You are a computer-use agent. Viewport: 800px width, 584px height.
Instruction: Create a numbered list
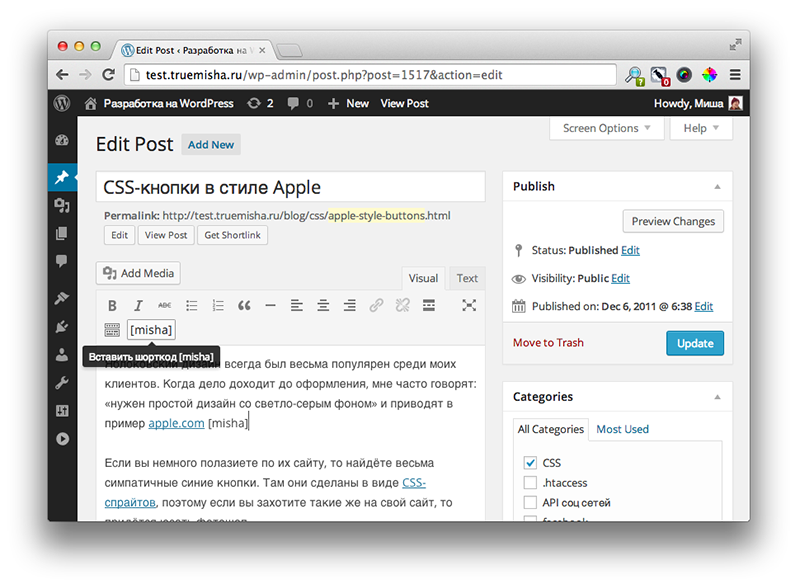pos(217,306)
